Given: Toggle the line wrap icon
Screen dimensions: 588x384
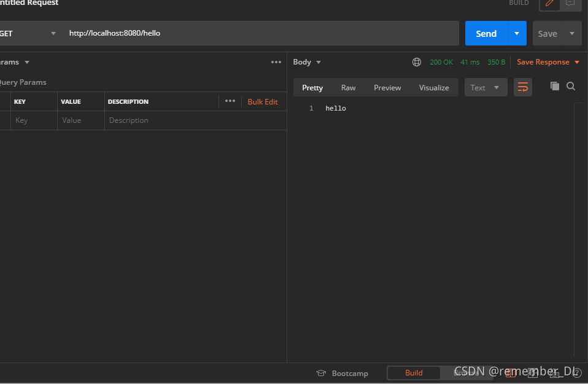Looking at the screenshot, I should [x=522, y=87].
